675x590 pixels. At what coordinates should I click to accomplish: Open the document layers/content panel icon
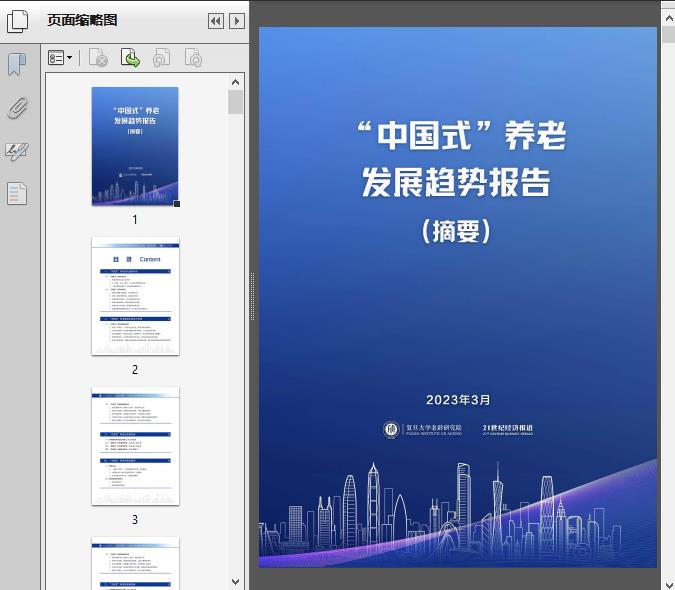[17, 193]
